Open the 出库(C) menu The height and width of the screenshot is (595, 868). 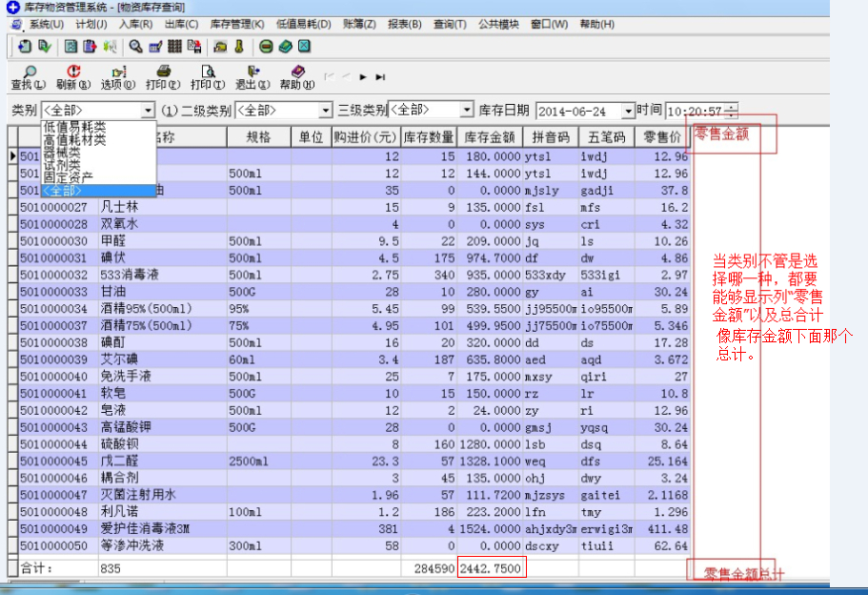point(182,25)
